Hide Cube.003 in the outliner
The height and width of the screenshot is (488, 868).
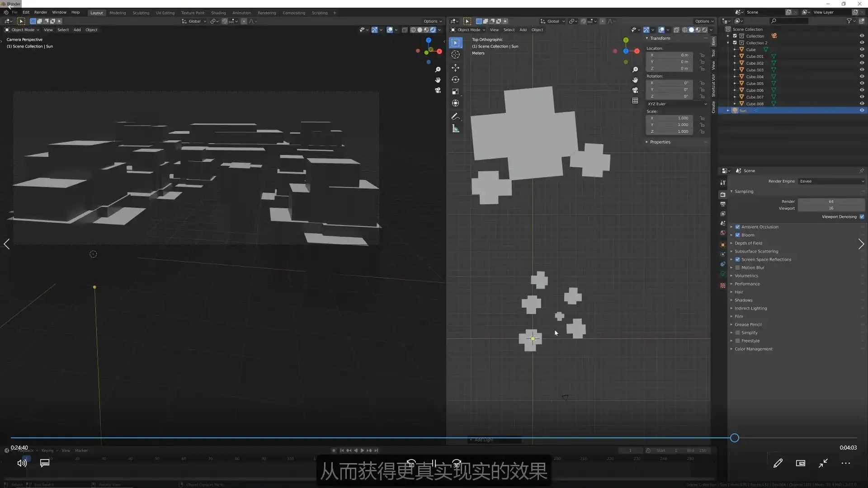point(862,70)
